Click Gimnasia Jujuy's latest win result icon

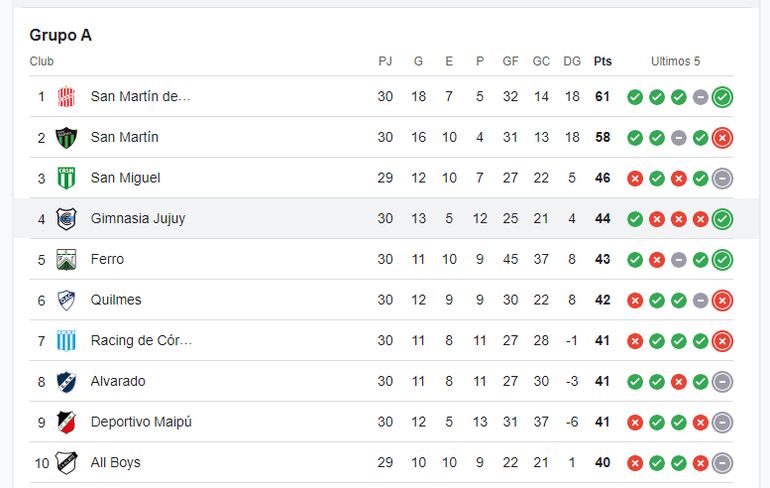click(722, 219)
